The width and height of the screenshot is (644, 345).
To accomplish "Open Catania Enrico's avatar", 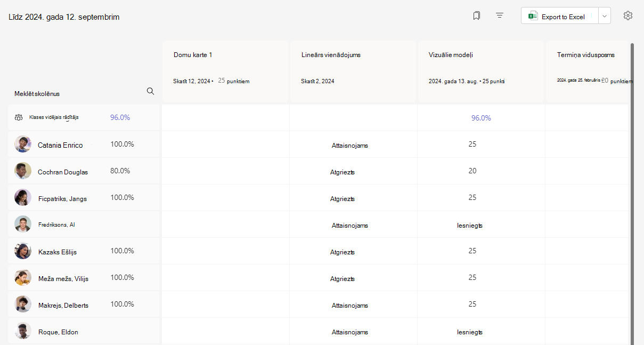I will (23, 144).
